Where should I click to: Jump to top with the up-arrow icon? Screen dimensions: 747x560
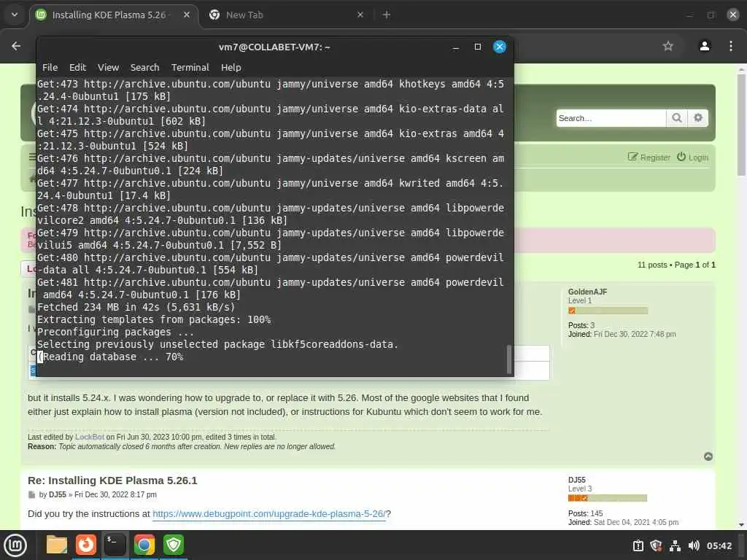click(x=708, y=456)
